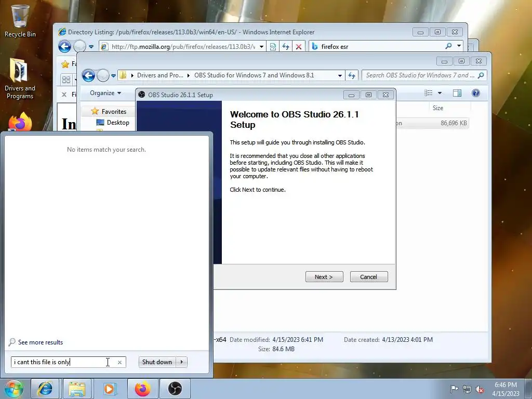Change view icon in Explorer toolbar
Image resolution: width=532 pixels, height=399 pixels.
tap(429, 93)
